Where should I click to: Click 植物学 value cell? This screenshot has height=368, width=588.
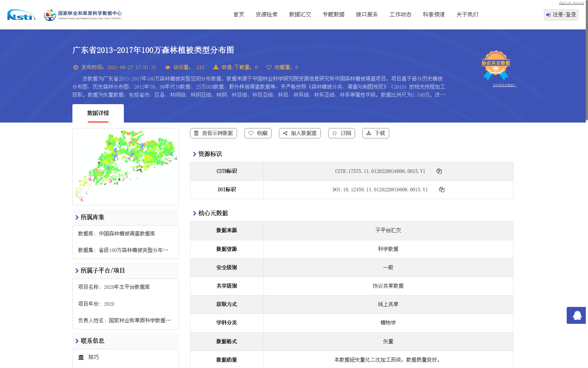(388, 323)
